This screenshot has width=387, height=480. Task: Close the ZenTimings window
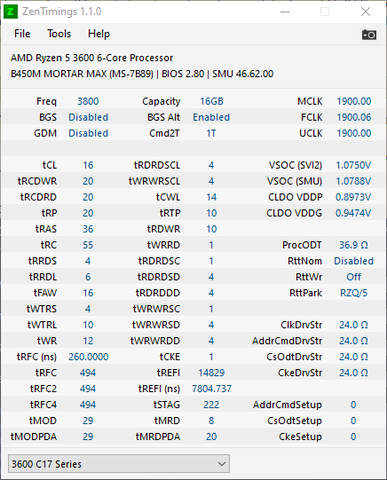click(x=366, y=12)
